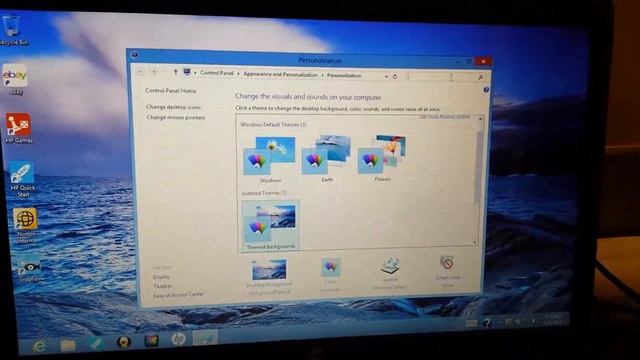This screenshot has height=360, width=640.
Task: Select the HP Games desktop icon
Action: [x=18, y=128]
